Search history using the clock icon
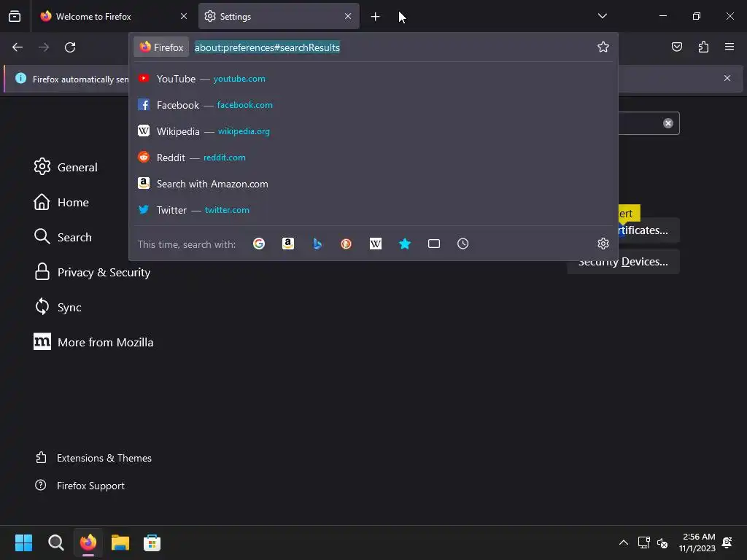The image size is (747, 560). (463, 244)
